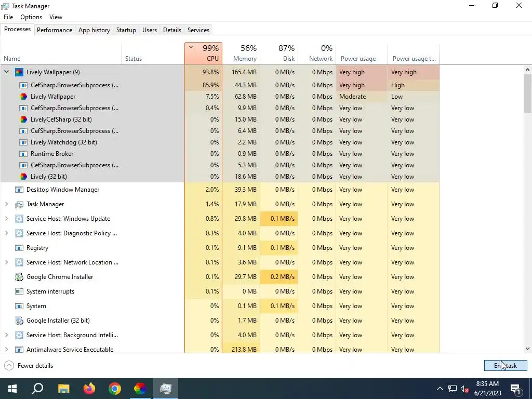Sort by the Network column header
The height and width of the screenshot is (399, 532).
click(317, 54)
